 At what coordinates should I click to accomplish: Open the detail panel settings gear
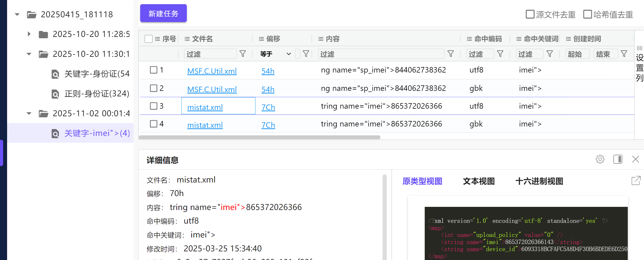[600, 159]
